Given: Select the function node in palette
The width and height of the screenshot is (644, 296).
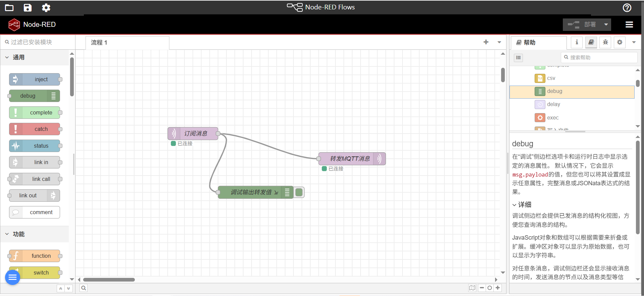Looking at the screenshot, I should (x=35, y=256).
